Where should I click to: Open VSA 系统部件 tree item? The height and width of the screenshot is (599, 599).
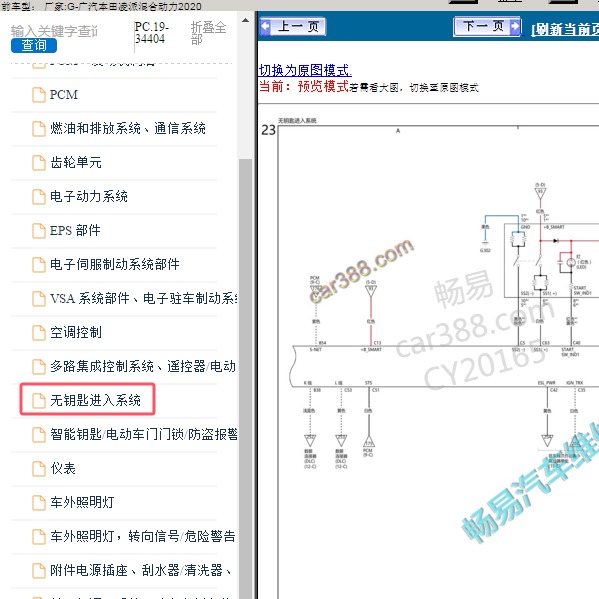[x=143, y=298]
